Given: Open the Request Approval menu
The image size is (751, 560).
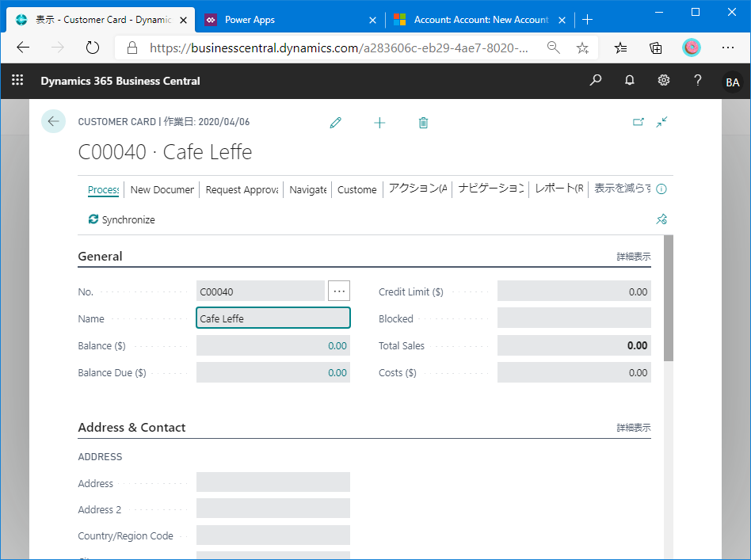Looking at the screenshot, I should coord(242,189).
